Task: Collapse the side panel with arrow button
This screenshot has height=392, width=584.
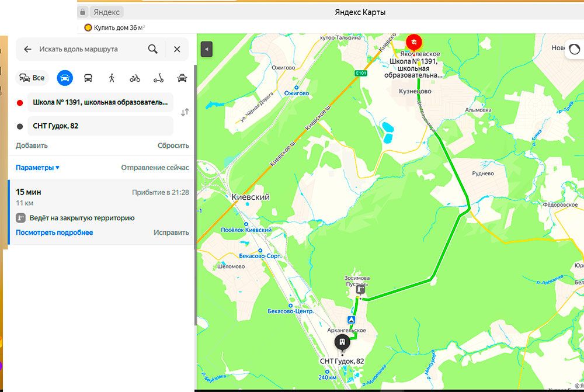Action: pos(207,49)
